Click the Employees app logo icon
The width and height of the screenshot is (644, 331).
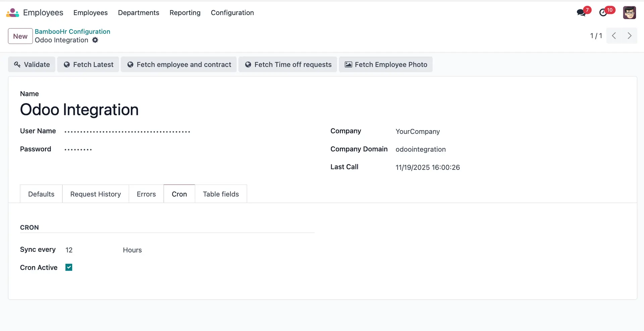[12, 13]
